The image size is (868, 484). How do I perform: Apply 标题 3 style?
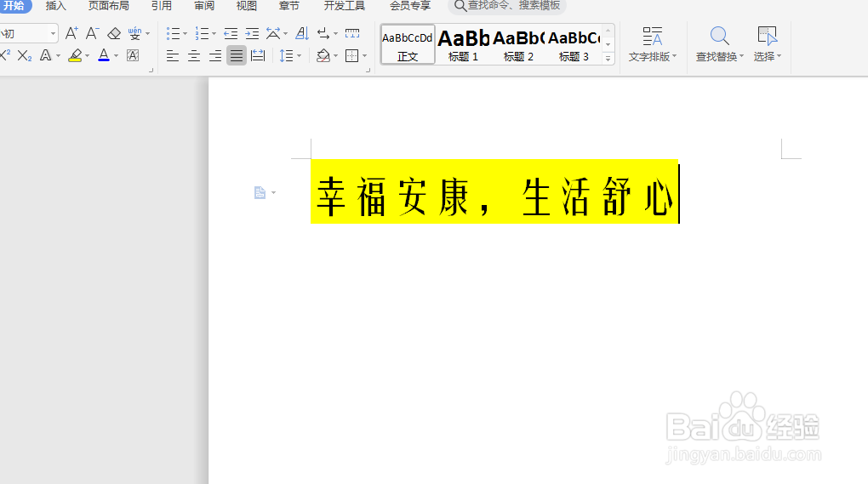574,44
